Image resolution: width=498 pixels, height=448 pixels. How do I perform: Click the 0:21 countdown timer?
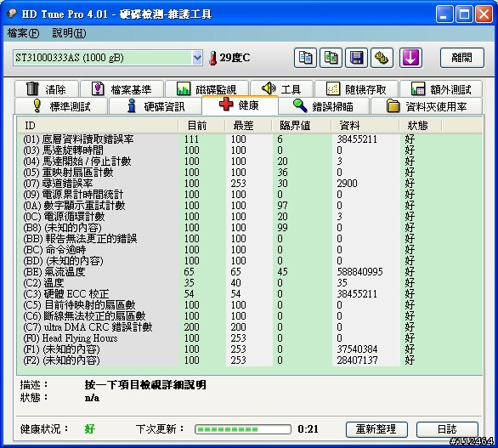308,429
